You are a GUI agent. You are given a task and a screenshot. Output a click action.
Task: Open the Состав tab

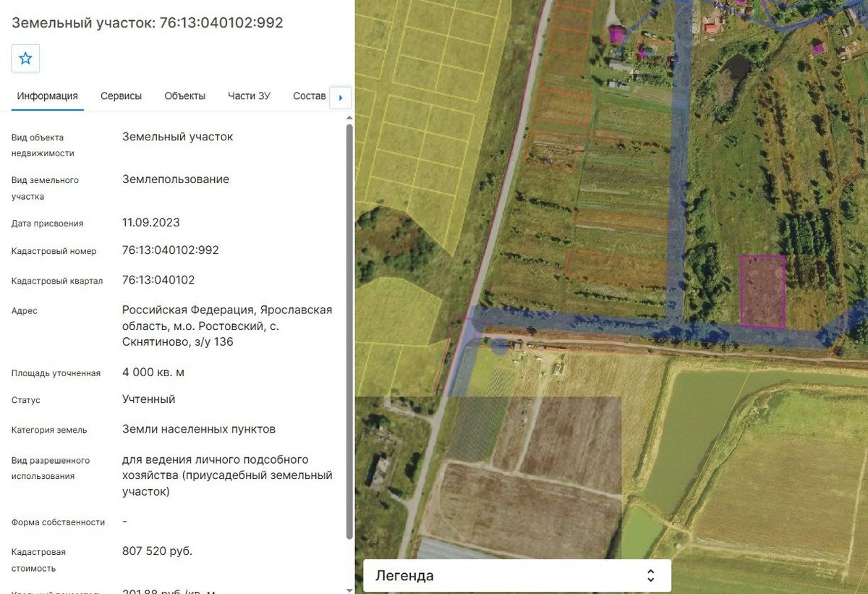[x=310, y=96]
